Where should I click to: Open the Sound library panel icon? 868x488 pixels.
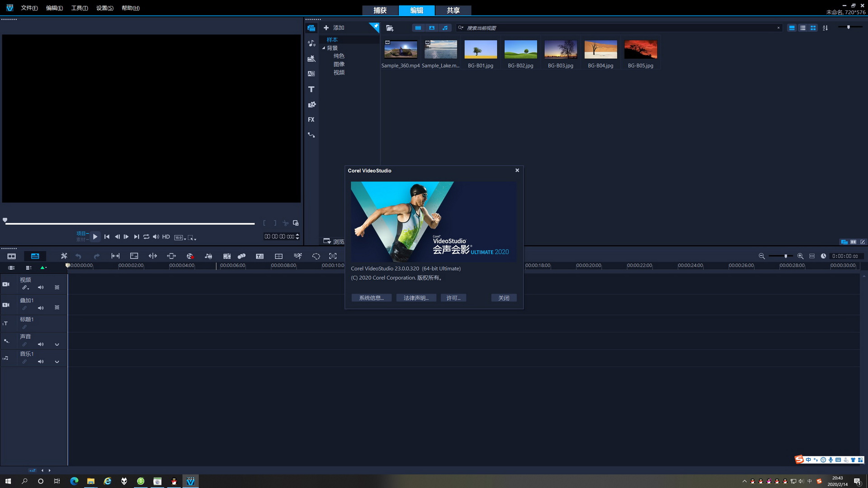click(x=311, y=43)
